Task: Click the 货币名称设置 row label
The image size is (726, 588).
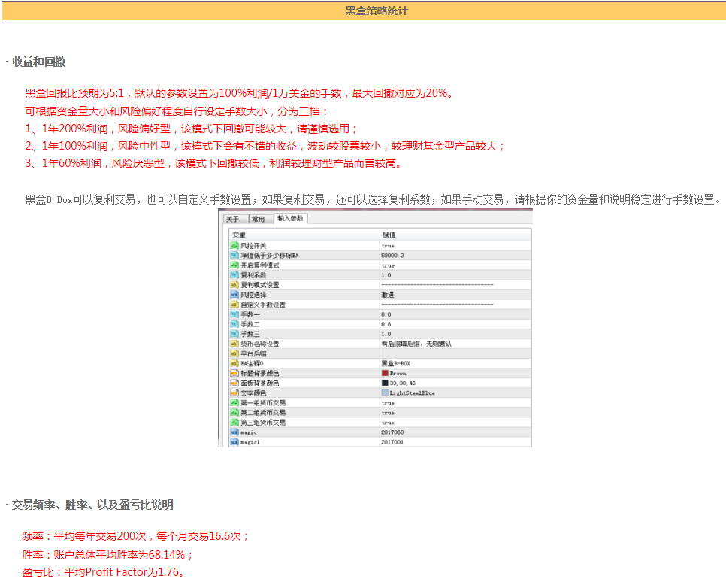Action: (x=260, y=344)
